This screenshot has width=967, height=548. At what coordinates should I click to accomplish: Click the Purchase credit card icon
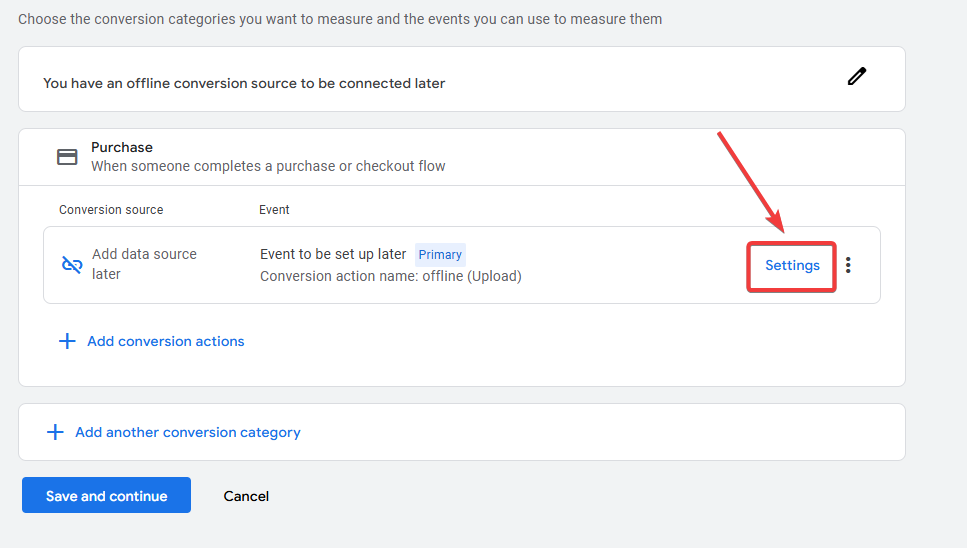click(x=67, y=157)
